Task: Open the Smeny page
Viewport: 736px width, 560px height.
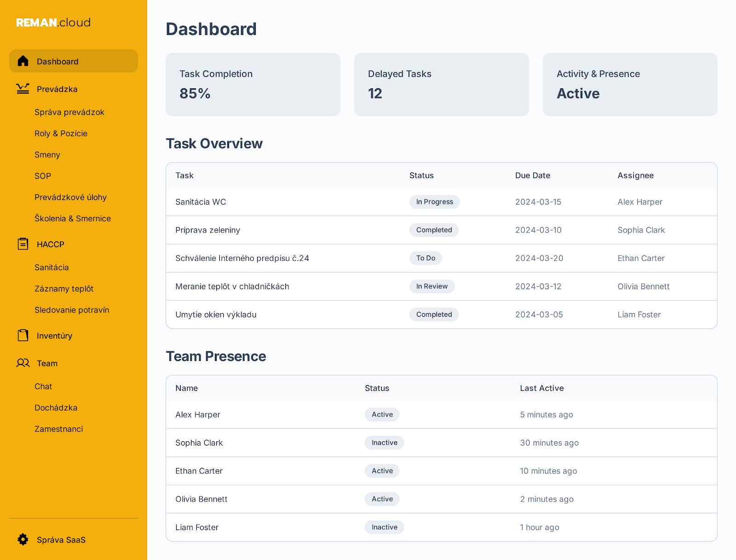Action: tap(47, 154)
